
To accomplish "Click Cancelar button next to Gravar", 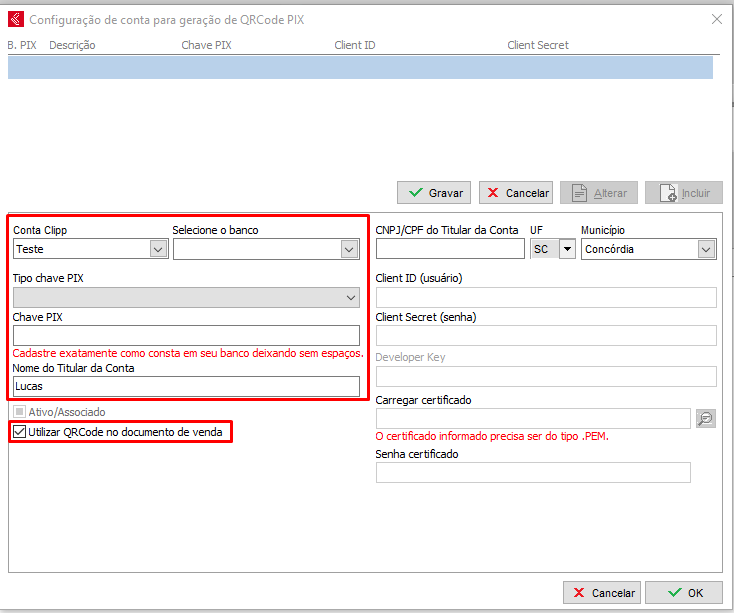I will pos(516,193).
